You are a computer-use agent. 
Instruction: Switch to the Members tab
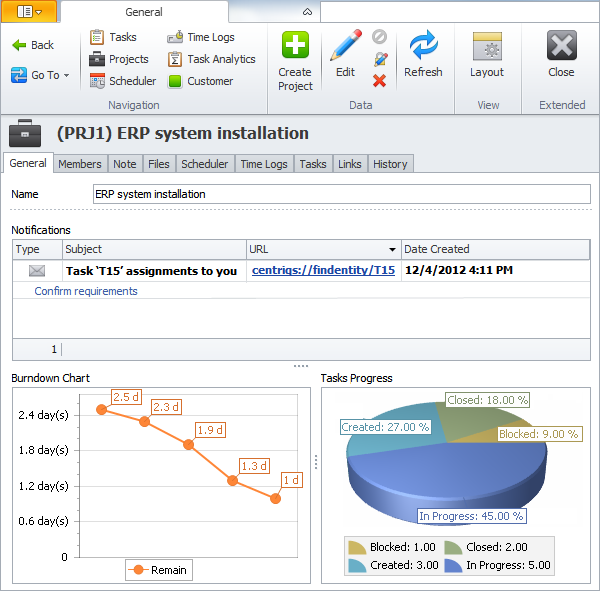click(79, 164)
